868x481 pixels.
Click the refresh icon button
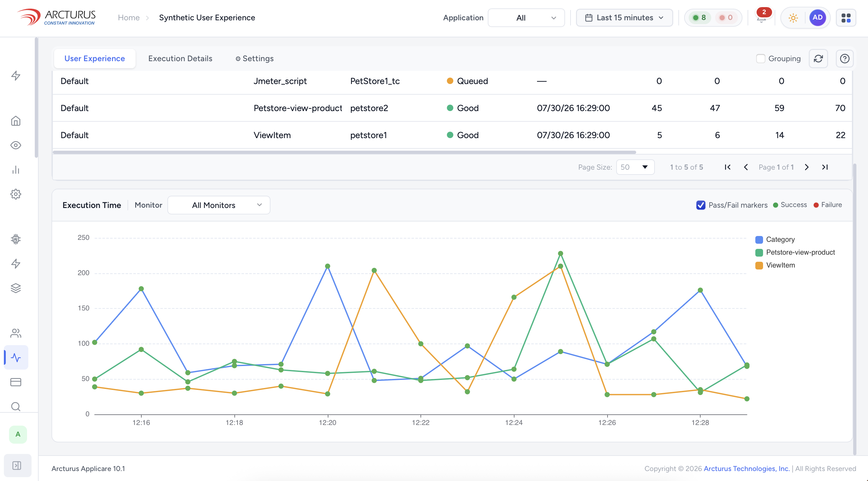[x=818, y=59]
